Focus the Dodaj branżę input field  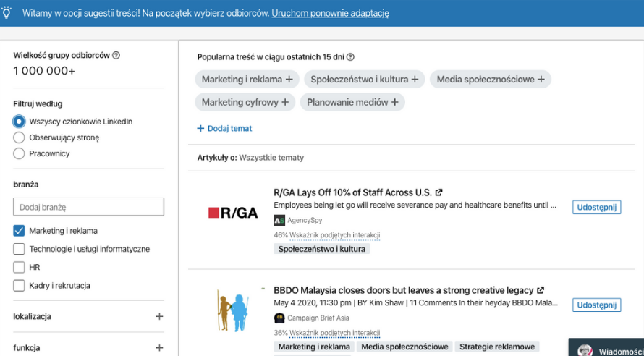tap(89, 207)
